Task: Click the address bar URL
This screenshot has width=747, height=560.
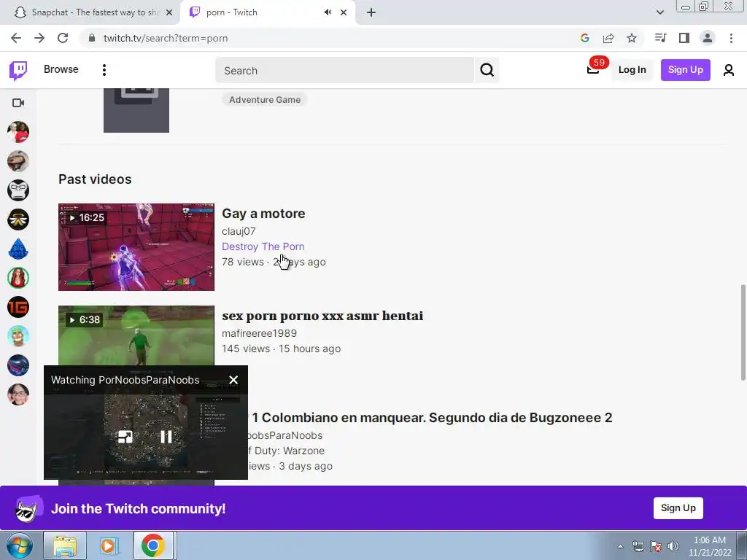Action: (166, 38)
